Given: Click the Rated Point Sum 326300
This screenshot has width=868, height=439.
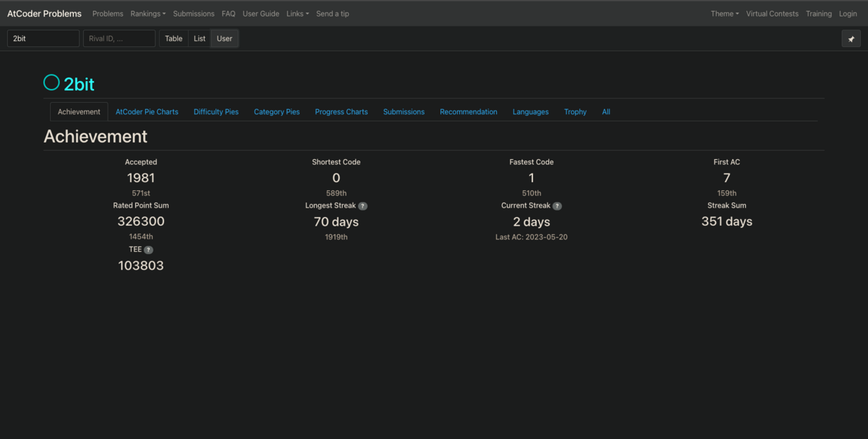Looking at the screenshot, I should pyautogui.click(x=141, y=221).
